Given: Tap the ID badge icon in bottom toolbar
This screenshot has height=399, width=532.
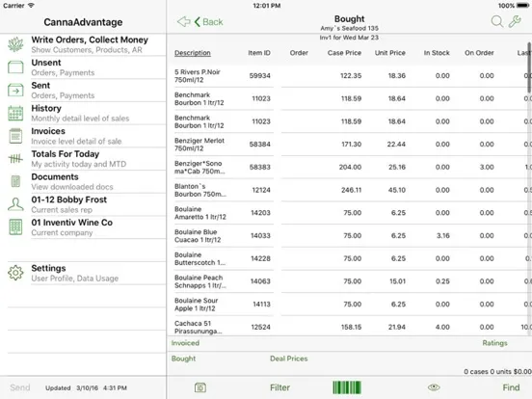Looking at the screenshot, I should pyautogui.click(x=200, y=387).
